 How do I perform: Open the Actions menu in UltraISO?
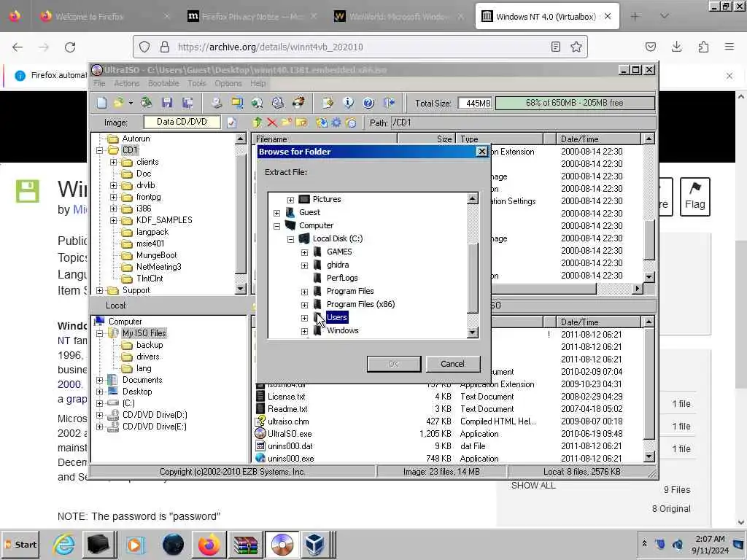click(127, 83)
